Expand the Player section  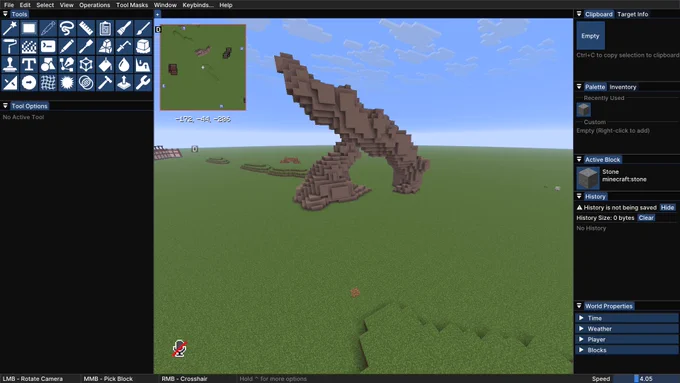[627, 339]
